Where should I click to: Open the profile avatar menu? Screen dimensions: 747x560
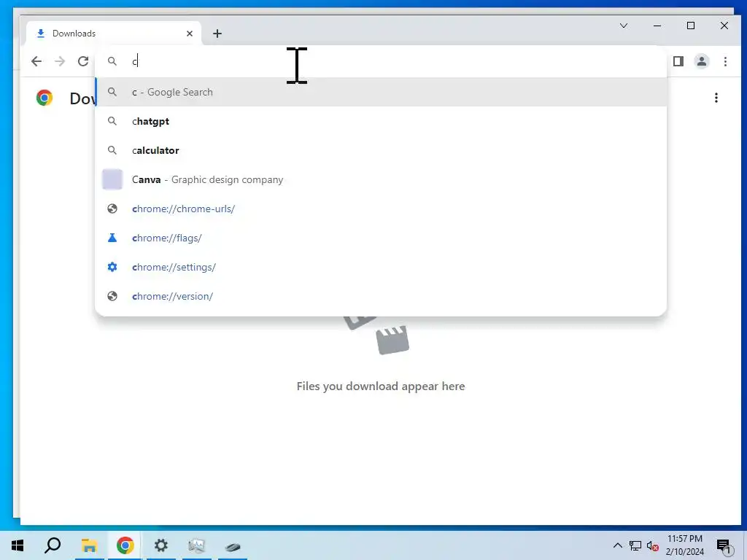pyautogui.click(x=702, y=61)
